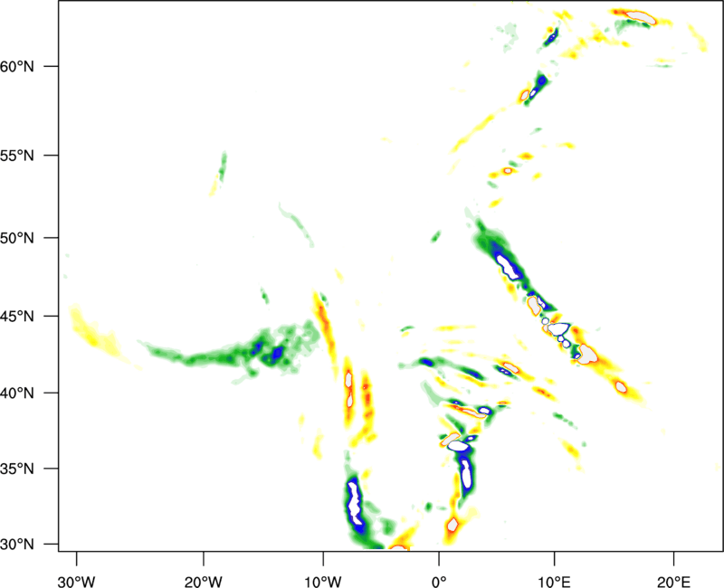This screenshot has width=724, height=588.
Task: Click the 30°W longitude label
Action: (x=77, y=582)
